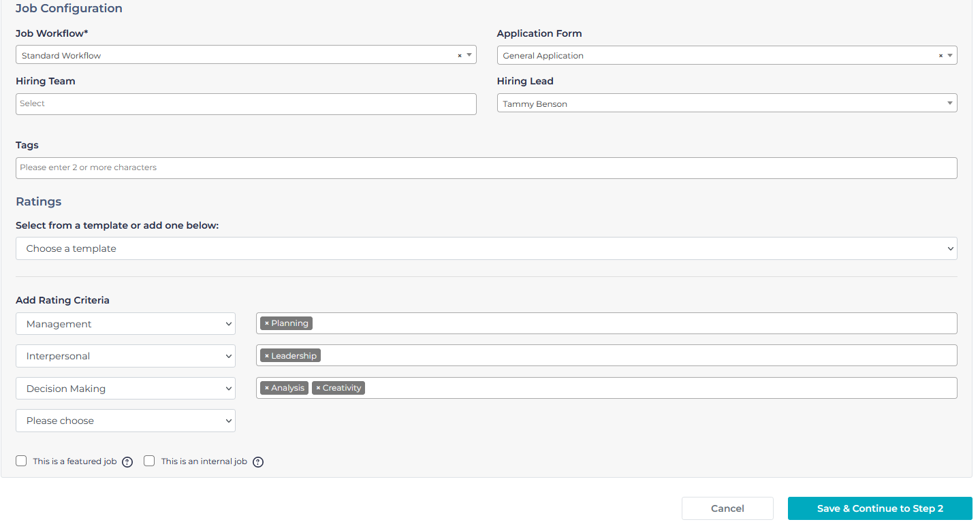Clear the General Application form selection

coord(941,56)
